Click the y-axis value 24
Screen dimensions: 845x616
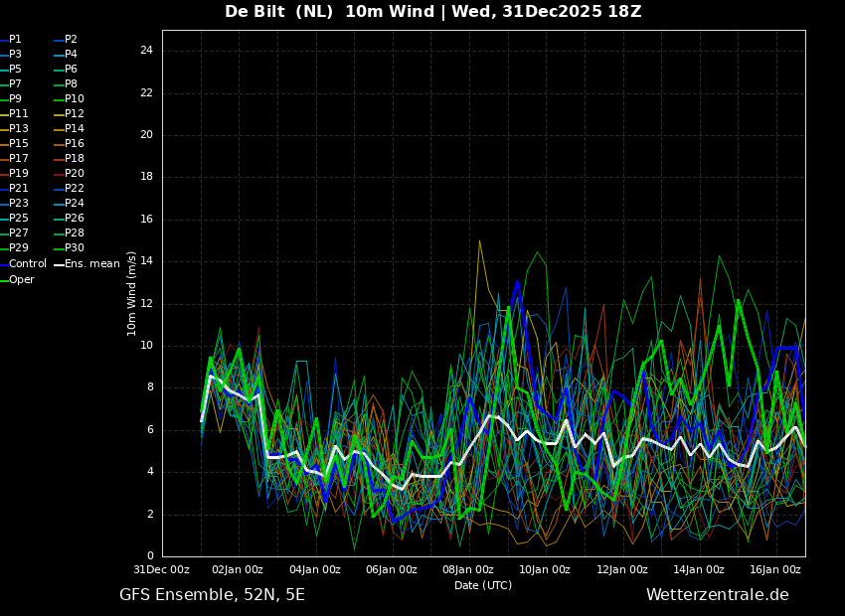146,51
